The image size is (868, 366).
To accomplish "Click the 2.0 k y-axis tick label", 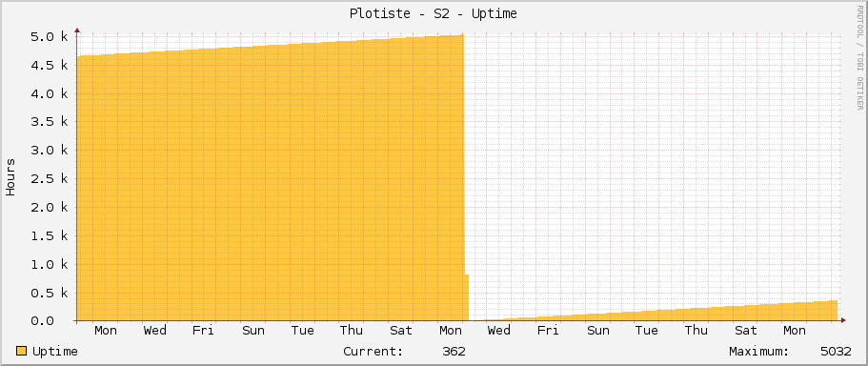I will [50, 207].
